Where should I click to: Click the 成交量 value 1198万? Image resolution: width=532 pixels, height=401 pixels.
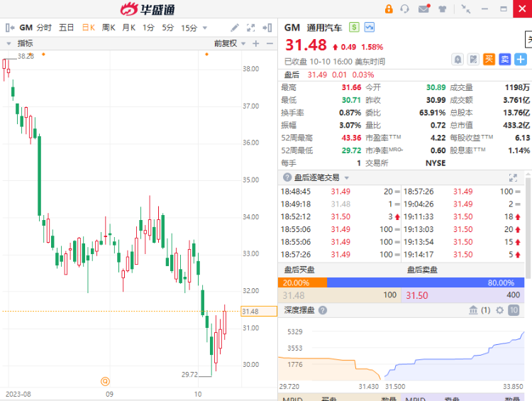pos(517,87)
